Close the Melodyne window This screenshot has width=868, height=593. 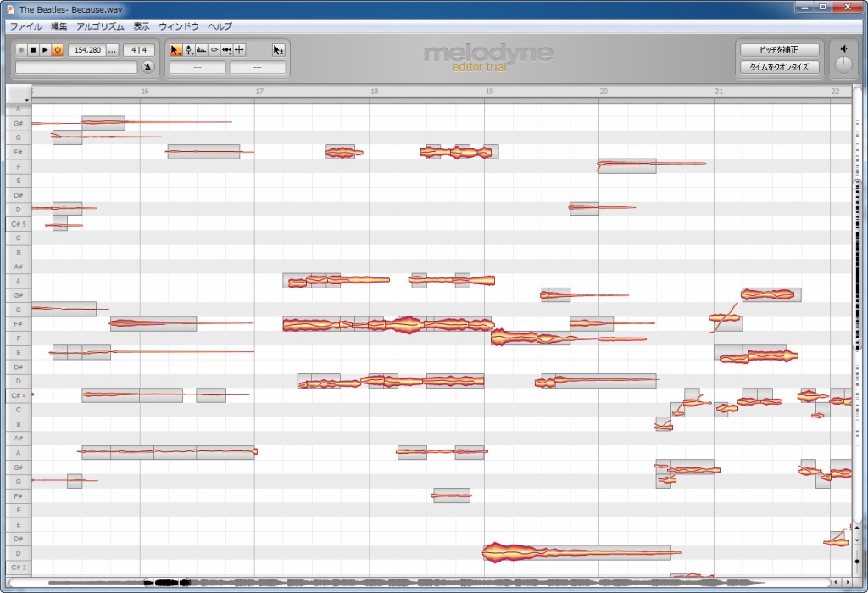(848, 7)
